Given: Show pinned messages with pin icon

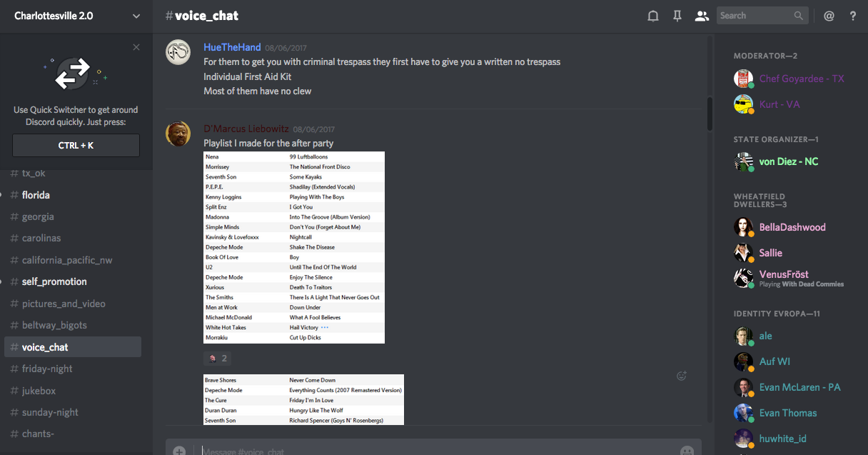Looking at the screenshot, I should [x=677, y=16].
